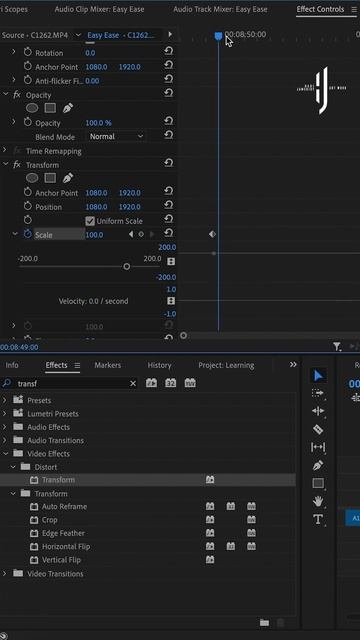Go to previous Scale keyframe

click(131, 234)
